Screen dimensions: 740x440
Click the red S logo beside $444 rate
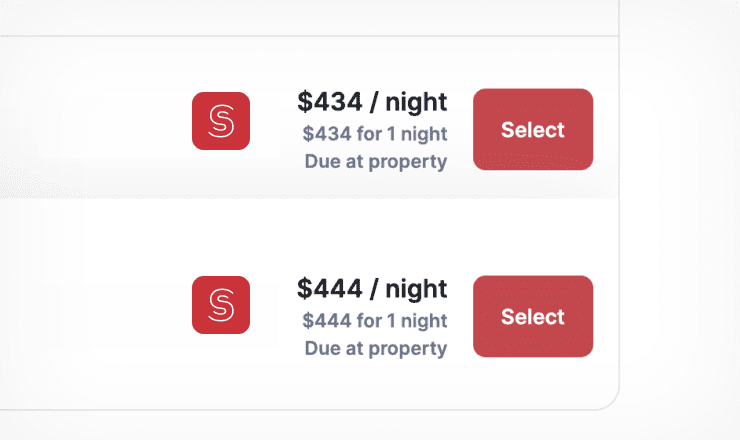coord(221,305)
